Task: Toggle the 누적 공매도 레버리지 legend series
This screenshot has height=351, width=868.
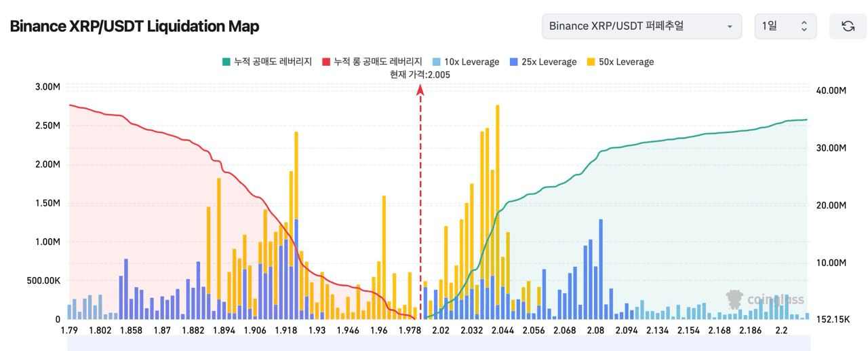Action: pyautogui.click(x=267, y=62)
